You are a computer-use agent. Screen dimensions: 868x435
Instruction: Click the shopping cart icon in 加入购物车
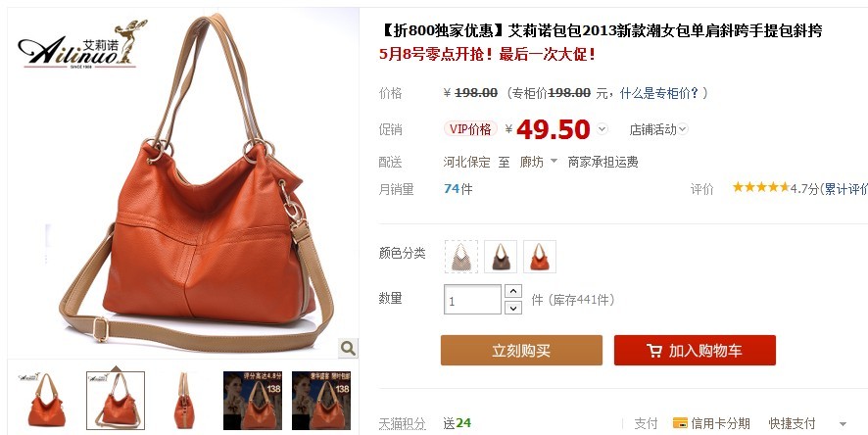[653, 351]
